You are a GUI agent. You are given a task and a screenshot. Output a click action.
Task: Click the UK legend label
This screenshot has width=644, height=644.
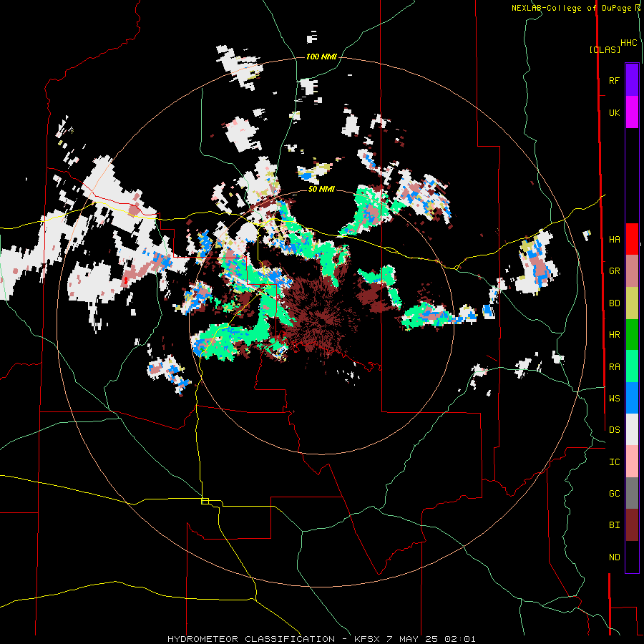pyautogui.click(x=614, y=112)
